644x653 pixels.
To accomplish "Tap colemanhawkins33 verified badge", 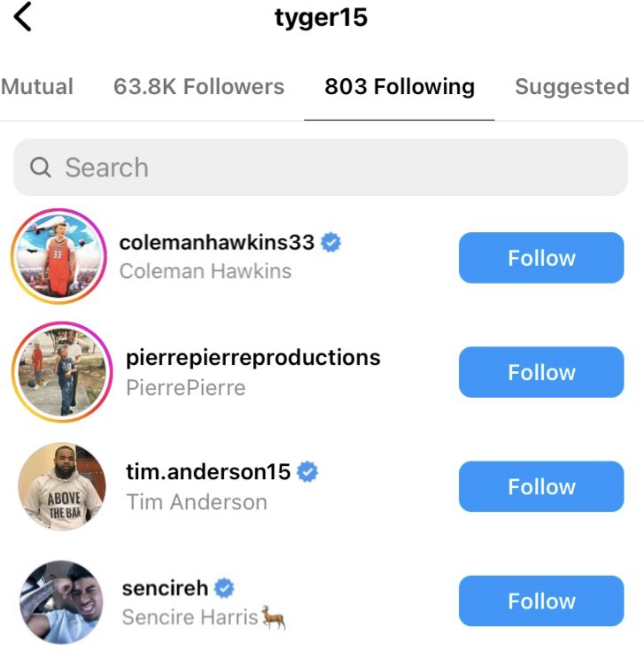I will click(x=331, y=242).
